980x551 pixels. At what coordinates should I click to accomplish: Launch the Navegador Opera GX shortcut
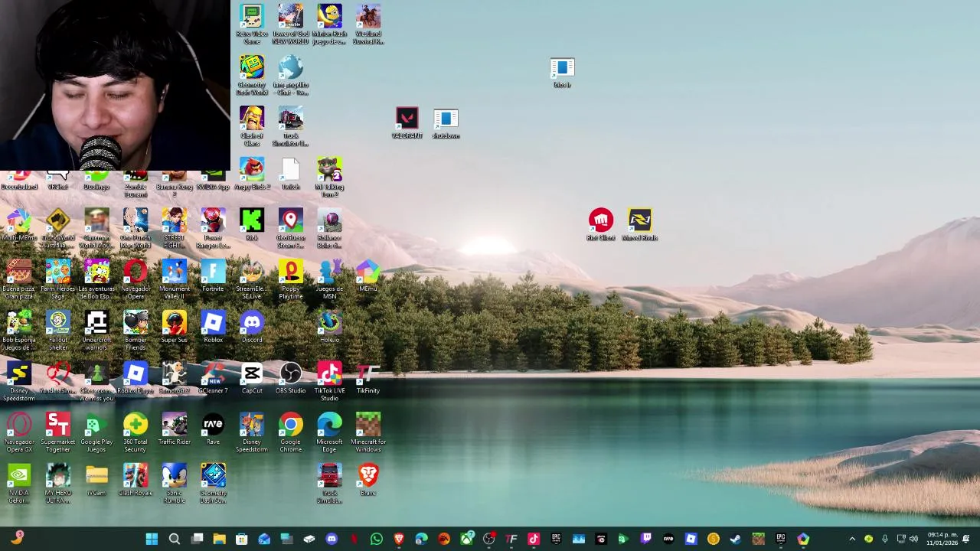(x=19, y=432)
